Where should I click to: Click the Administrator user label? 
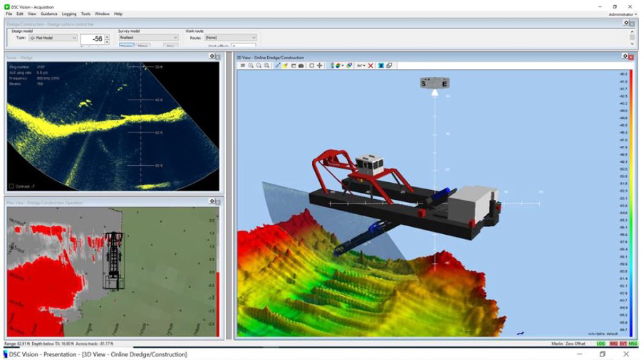621,14
